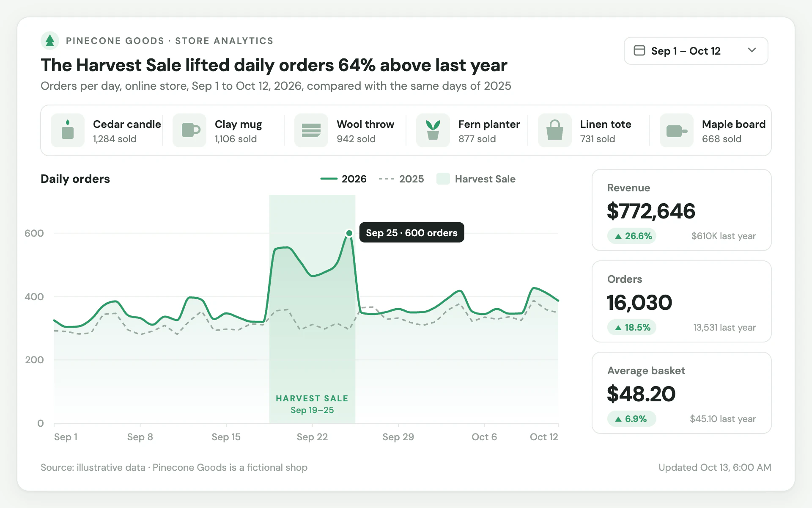Select the Orders 16,030 card

pos(682,301)
